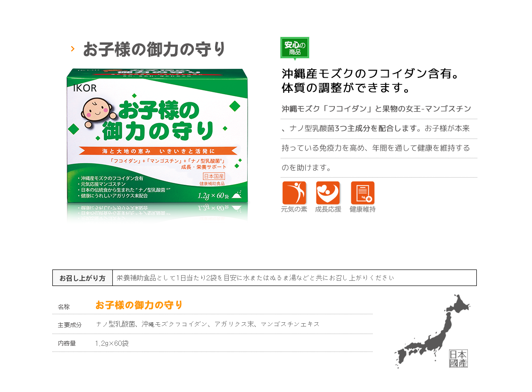532x392 pixels.
Task: Click the green 安心の商品 badge
Action: coord(294,48)
